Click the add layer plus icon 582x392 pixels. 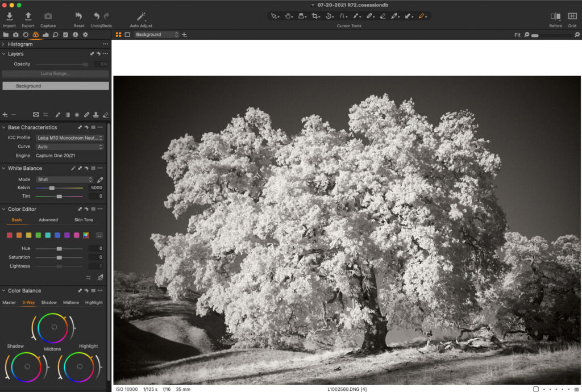[5, 115]
